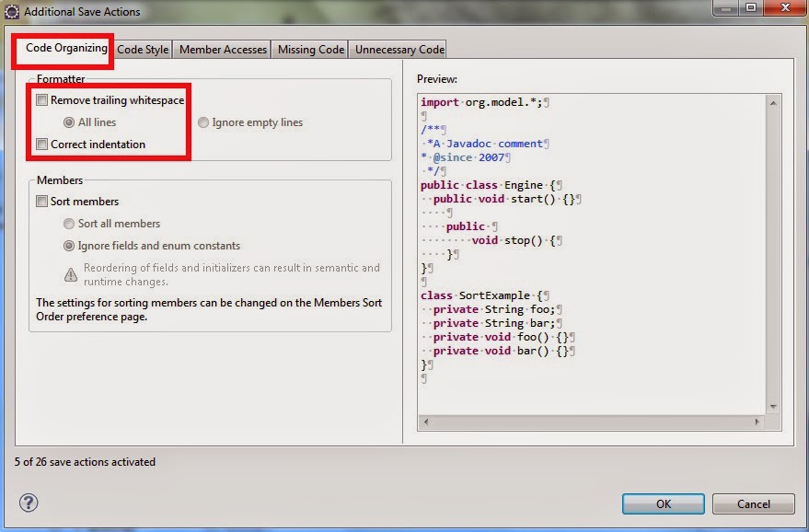Enable Correct indentation
This screenshot has height=532, width=809.
(41, 144)
